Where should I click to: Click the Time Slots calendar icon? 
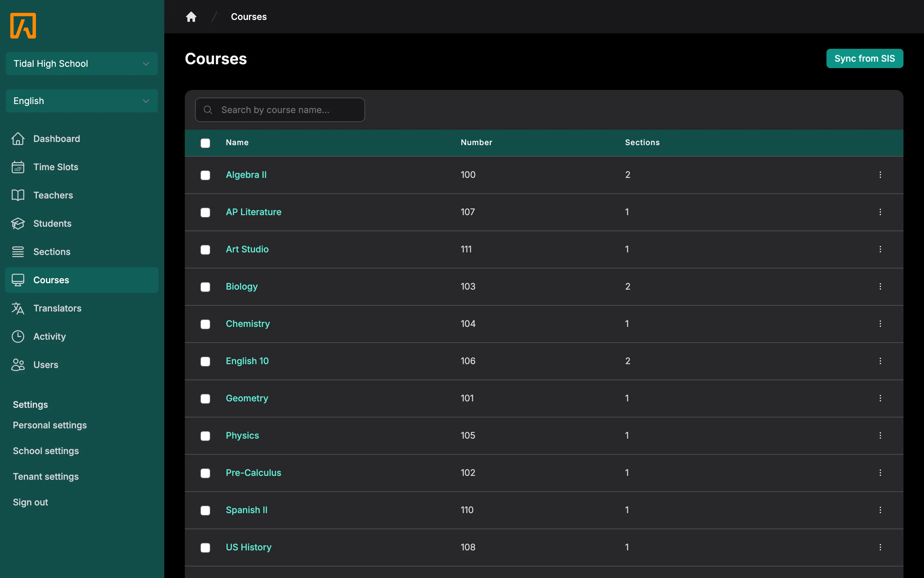click(x=18, y=167)
